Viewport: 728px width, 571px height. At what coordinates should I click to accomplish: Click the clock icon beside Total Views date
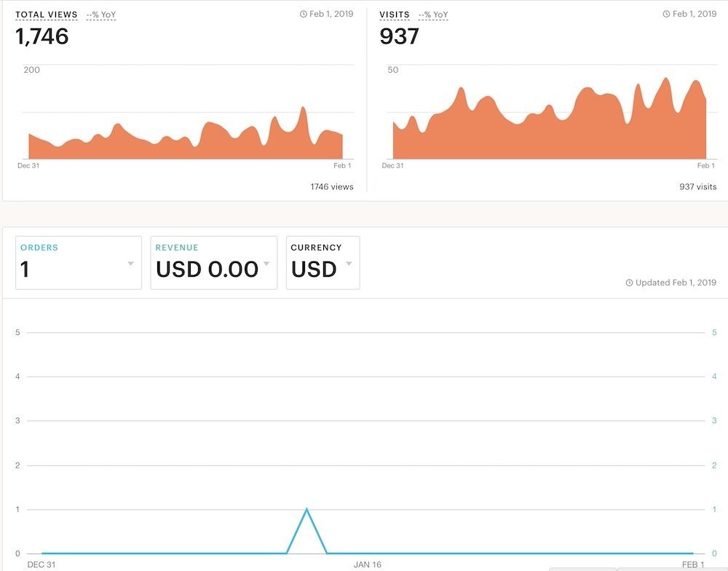coord(303,14)
